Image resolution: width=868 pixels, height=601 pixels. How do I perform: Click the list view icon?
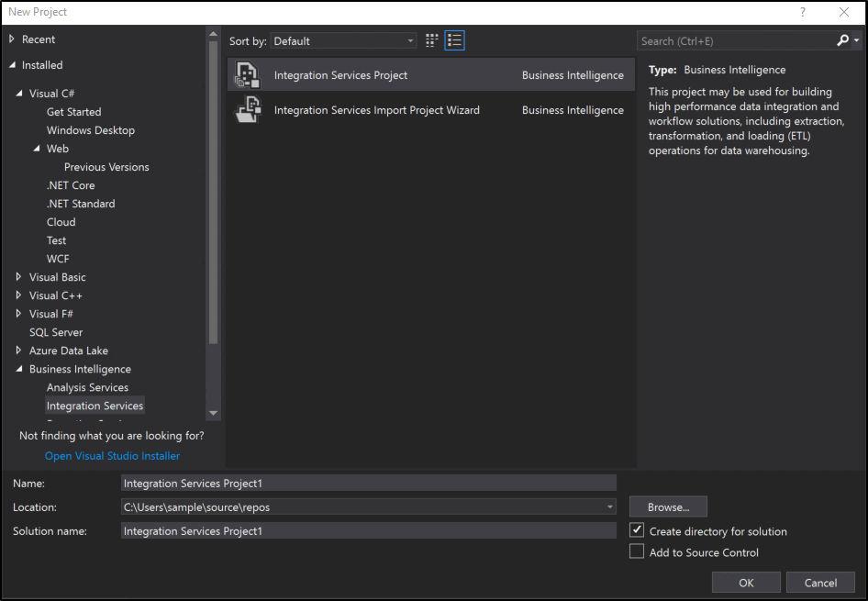point(454,40)
